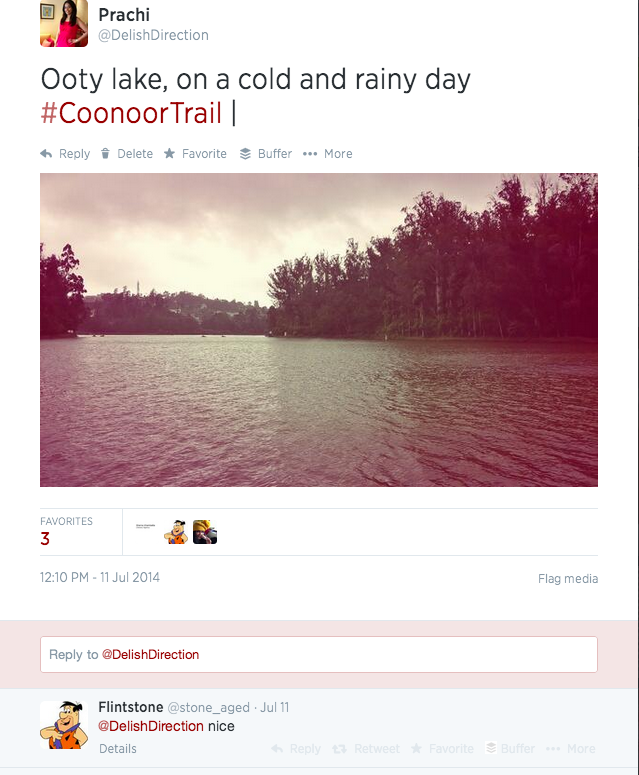This screenshot has width=639, height=775.
Task: Click the third avatar in the favorites list
Action: point(205,532)
